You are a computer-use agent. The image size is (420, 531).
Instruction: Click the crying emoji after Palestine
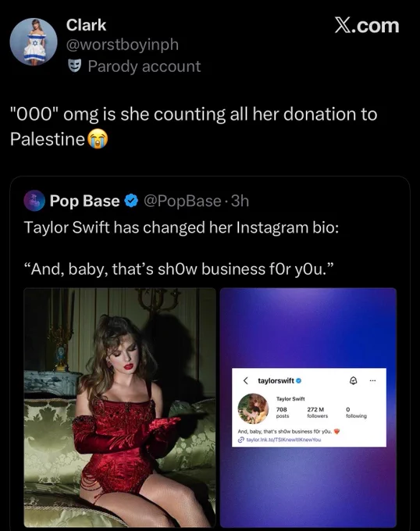[x=98, y=139]
